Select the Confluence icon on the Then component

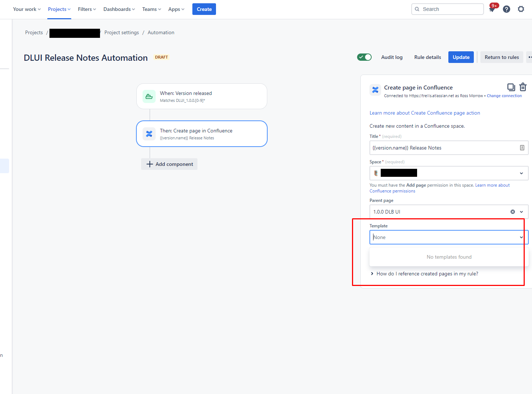pyautogui.click(x=149, y=134)
